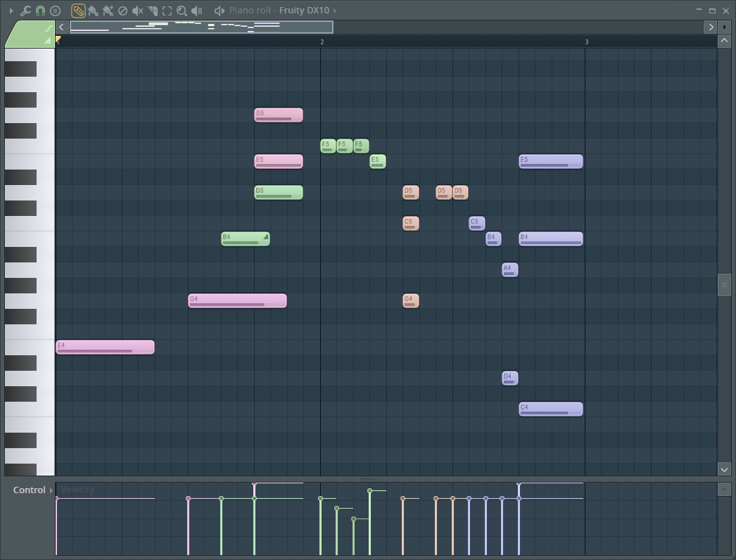Activate the Select tool

tap(167, 11)
